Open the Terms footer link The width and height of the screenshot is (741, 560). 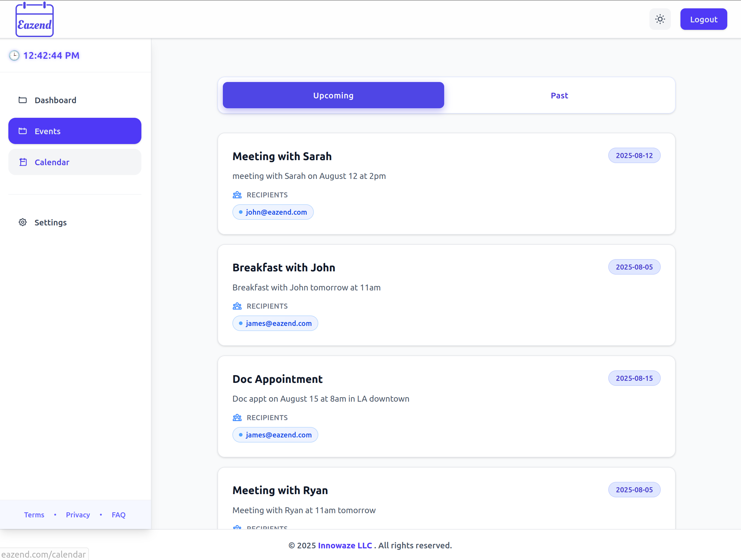point(34,515)
